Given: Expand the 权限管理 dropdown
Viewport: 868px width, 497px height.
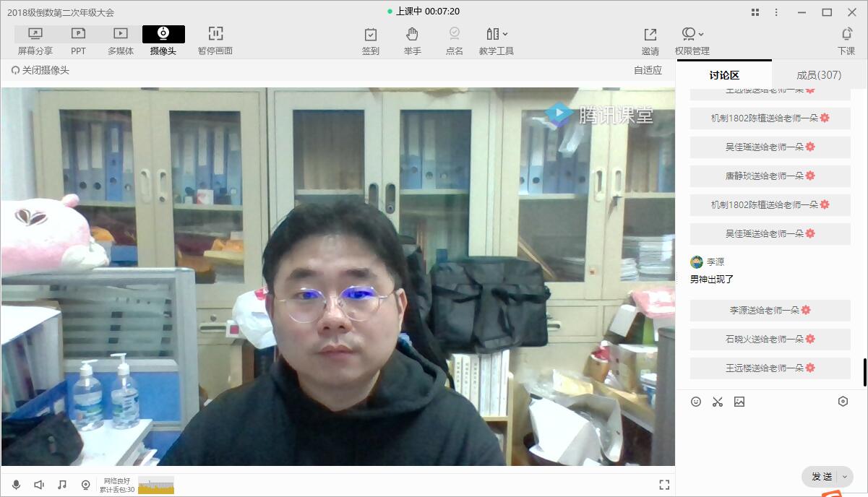Looking at the screenshot, I should coord(692,40).
